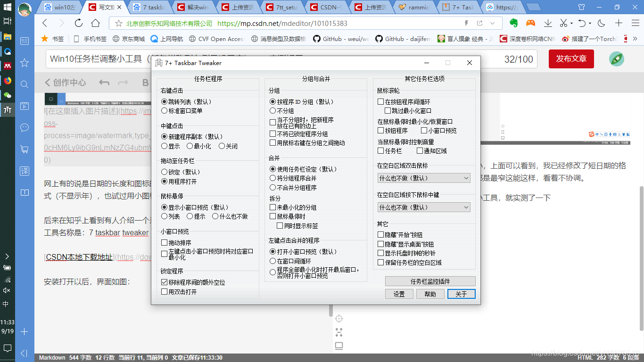The width and height of the screenshot is (644, 362).
Task: Expand hidden system tray icons chevron
Action: click(x=7, y=256)
